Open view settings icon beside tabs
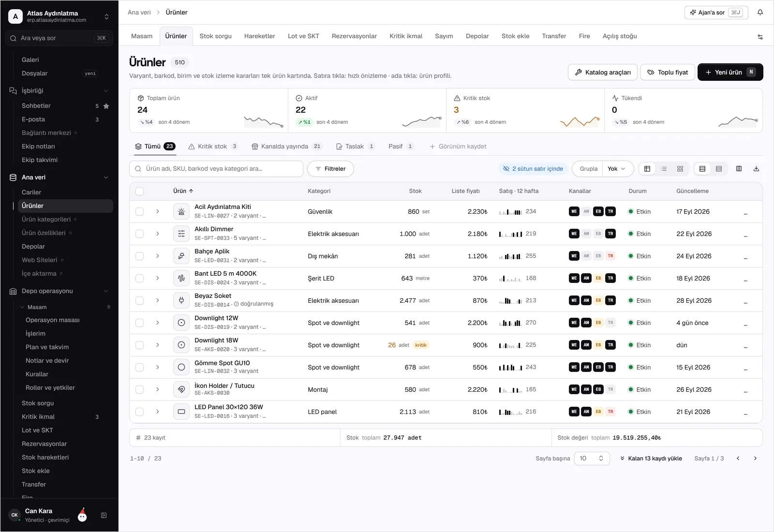This screenshot has width=774, height=532. [x=760, y=37]
